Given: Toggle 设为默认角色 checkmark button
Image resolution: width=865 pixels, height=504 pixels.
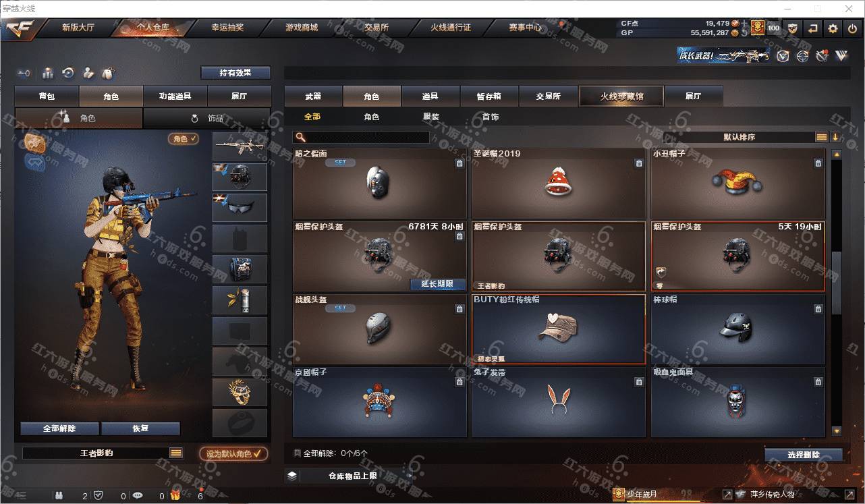Looking at the screenshot, I should [x=233, y=454].
